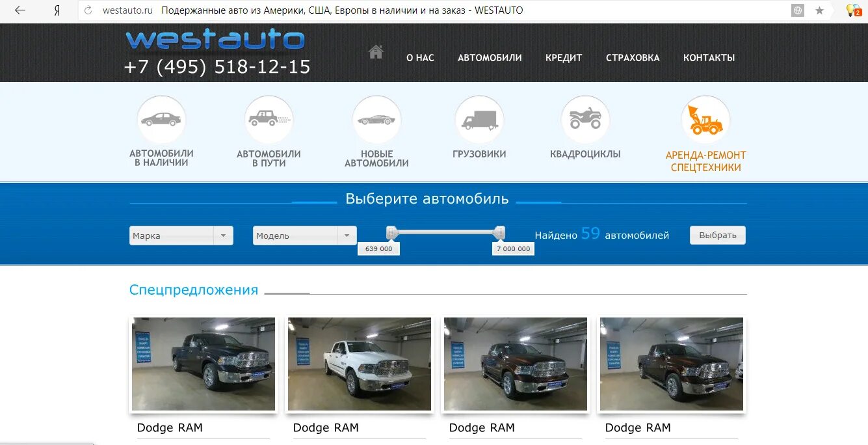868x445 pixels.
Task: Click the Dodge RAM title under the fourth photo
Action: pyautogui.click(x=638, y=427)
